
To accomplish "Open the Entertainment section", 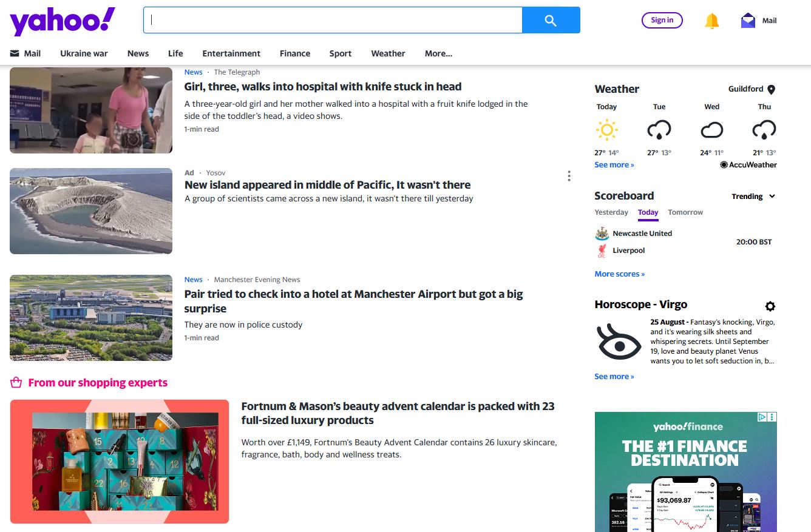I will coord(231,53).
